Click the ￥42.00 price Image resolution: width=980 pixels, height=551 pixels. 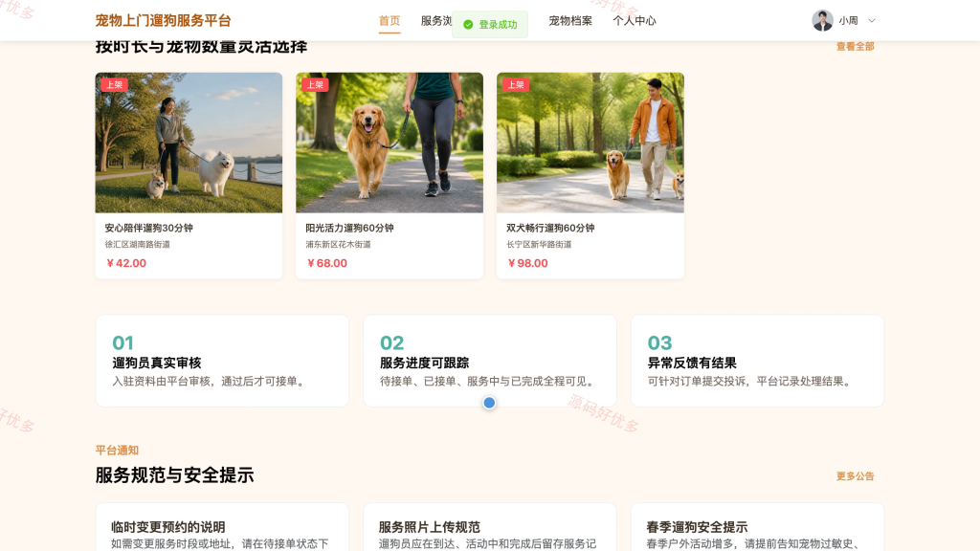pyautogui.click(x=125, y=263)
